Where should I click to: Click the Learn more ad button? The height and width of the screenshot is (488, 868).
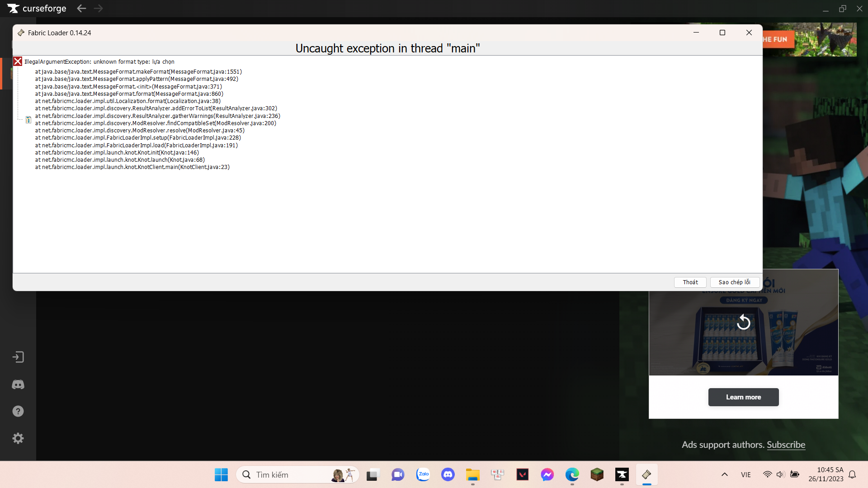click(743, 397)
